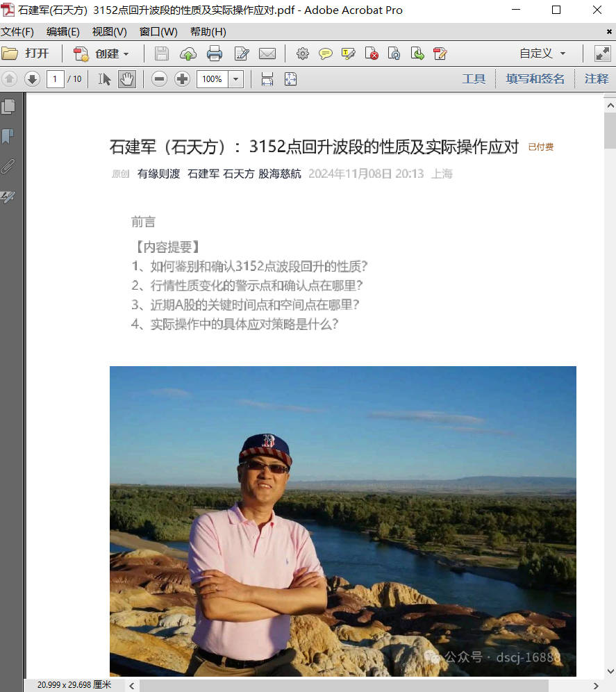Click the page number input field
The image size is (616, 692).
coord(55,79)
